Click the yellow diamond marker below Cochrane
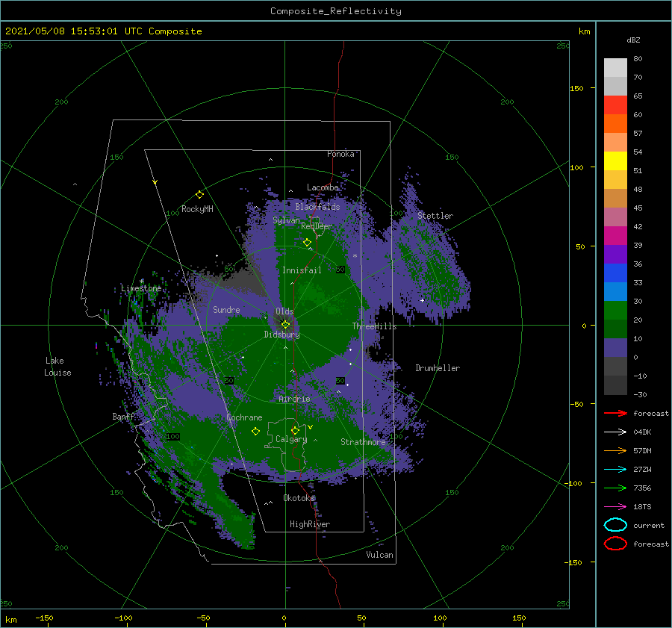 coord(255,431)
